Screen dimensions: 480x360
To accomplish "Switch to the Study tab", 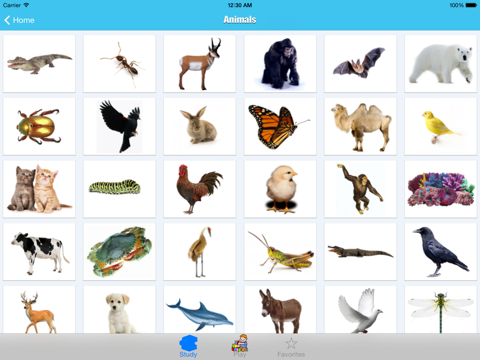I will [x=188, y=347].
